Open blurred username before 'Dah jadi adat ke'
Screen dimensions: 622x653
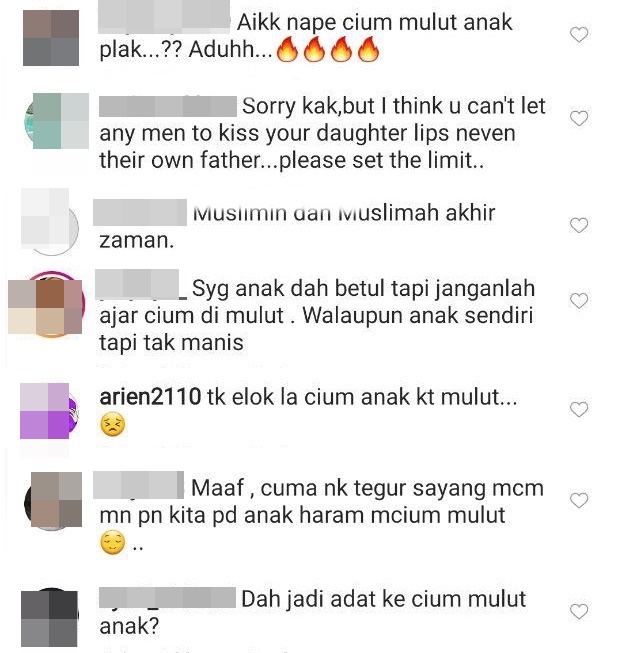[x=167, y=598]
